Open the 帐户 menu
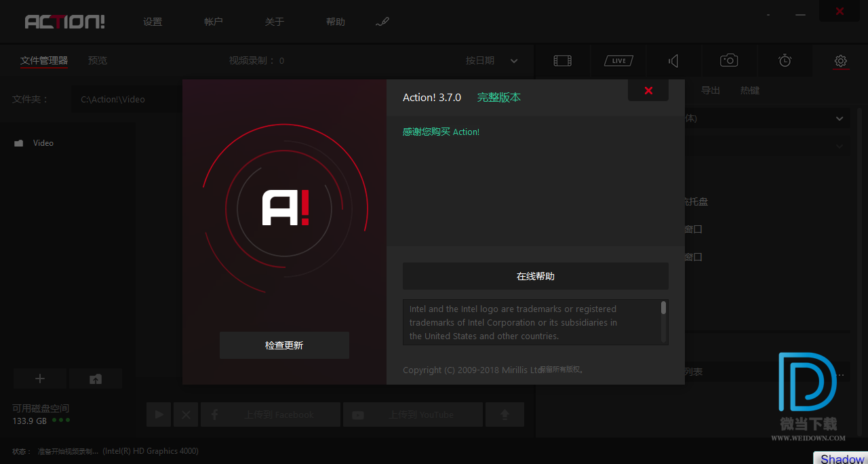The height and width of the screenshot is (464, 868). [214, 22]
